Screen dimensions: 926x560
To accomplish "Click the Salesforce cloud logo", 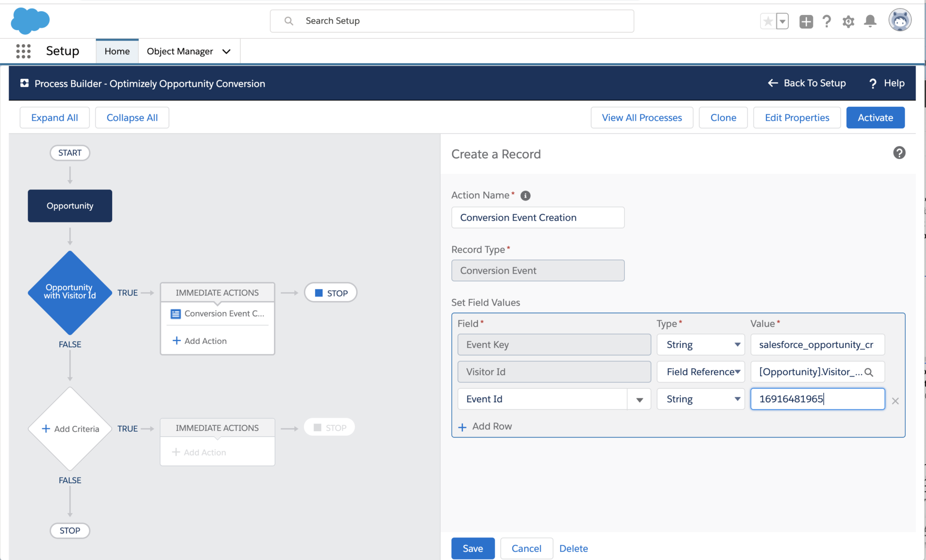I will coord(30,20).
